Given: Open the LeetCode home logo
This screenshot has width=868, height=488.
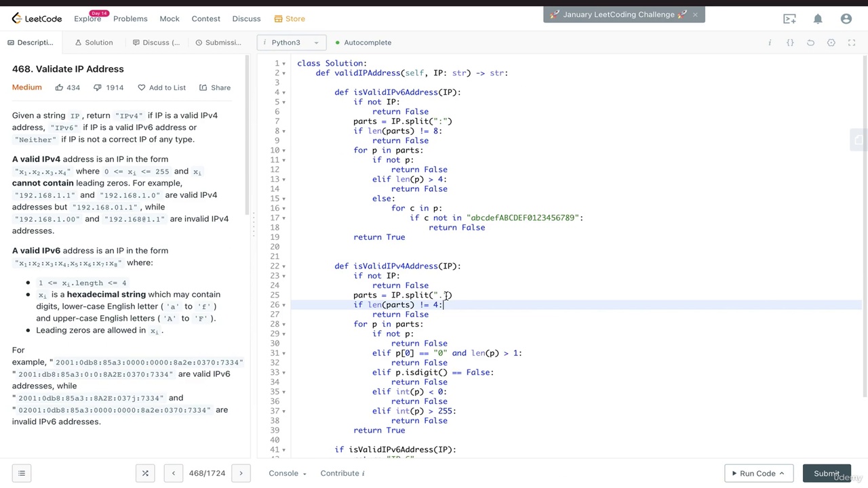Looking at the screenshot, I should click(37, 19).
